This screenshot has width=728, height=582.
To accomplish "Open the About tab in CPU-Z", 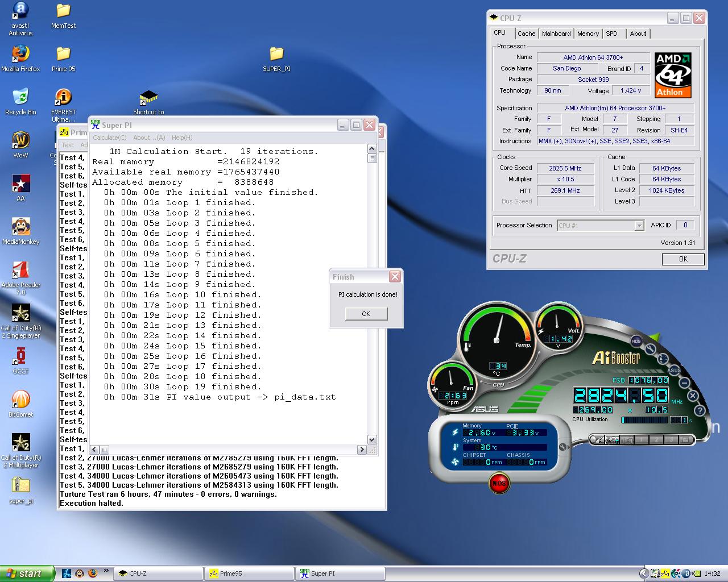I will coord(638,34).
